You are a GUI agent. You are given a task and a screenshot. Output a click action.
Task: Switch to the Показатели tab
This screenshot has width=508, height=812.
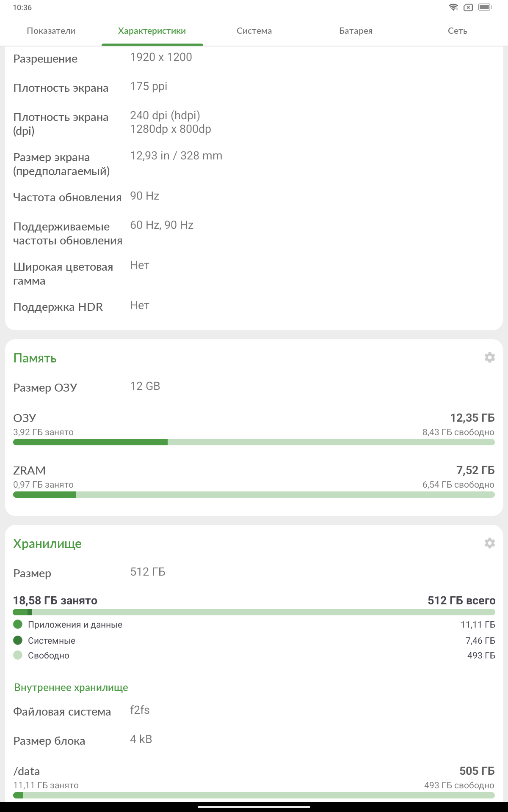coord(51,31)
